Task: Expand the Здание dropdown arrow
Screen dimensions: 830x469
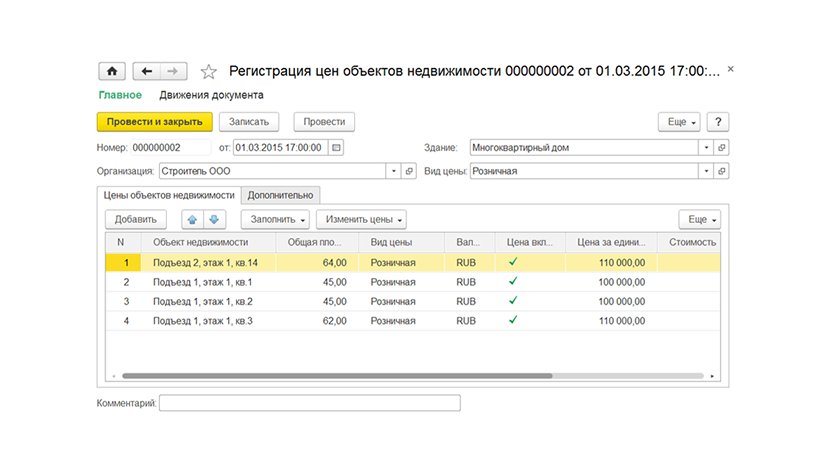Action: point(706,148)
